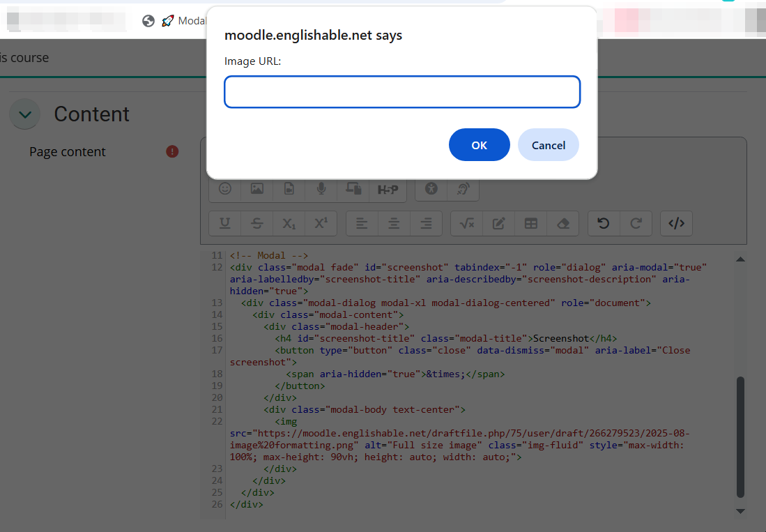Record audio with the microphone icon
The width and height of the screenshot is (766, 532).
click(321, 188)
